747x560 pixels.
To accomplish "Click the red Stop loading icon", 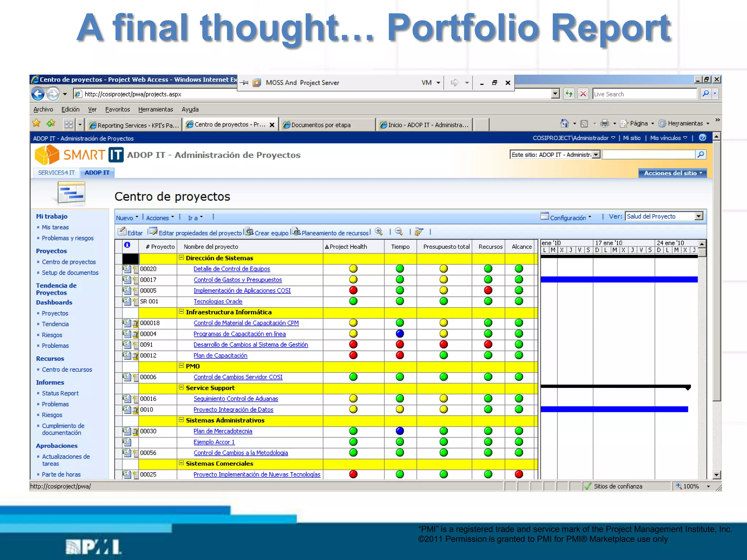I will coord(583,94).
